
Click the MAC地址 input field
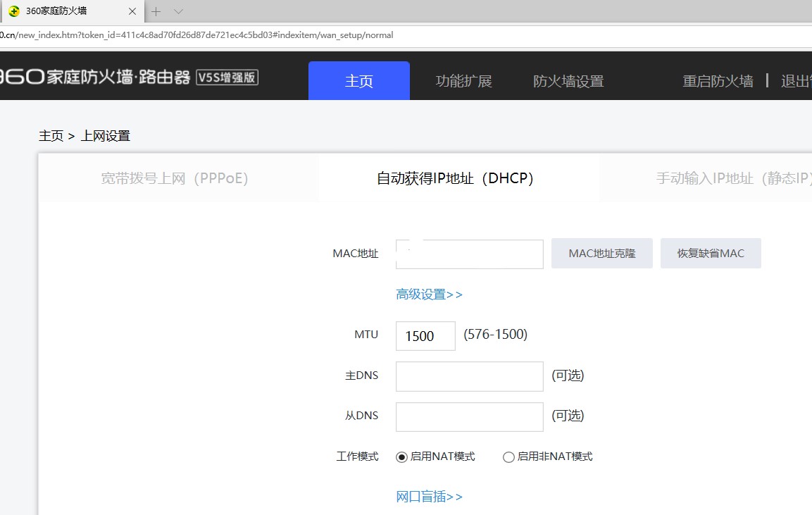click(x=470, y=254)
